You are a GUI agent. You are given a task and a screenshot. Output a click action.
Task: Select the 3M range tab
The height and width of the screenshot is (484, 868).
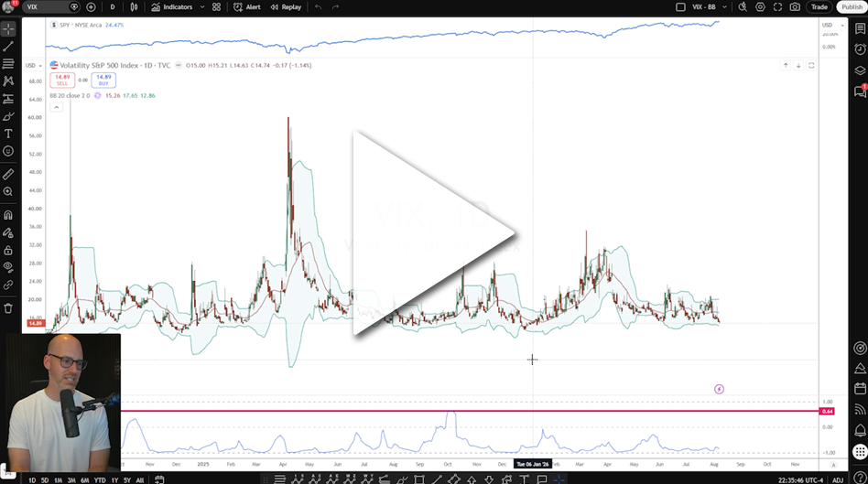(71, 480)
